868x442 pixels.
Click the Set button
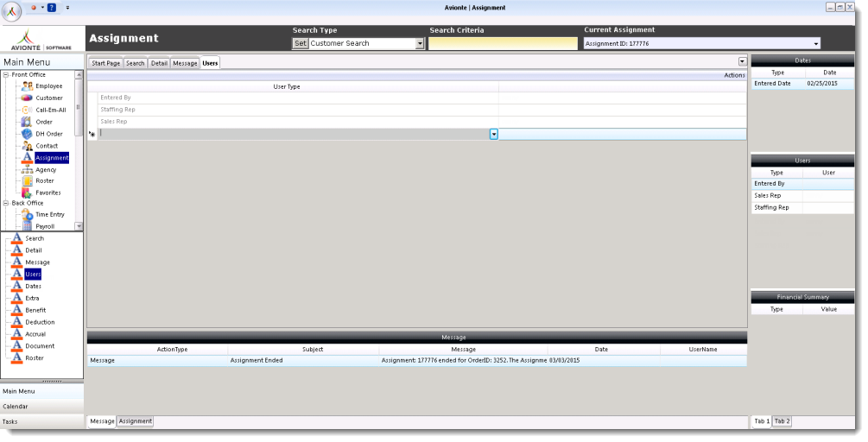pos(300,43)
